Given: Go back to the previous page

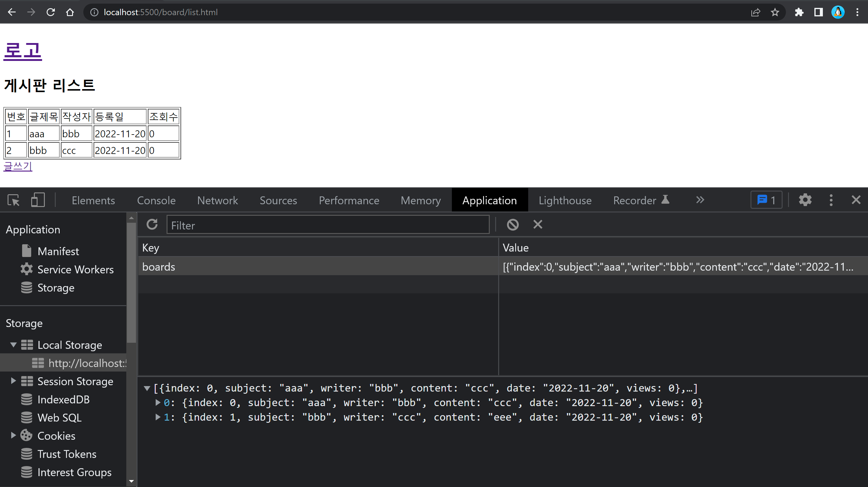Looking at the screenshot, I should pos(12,12).
